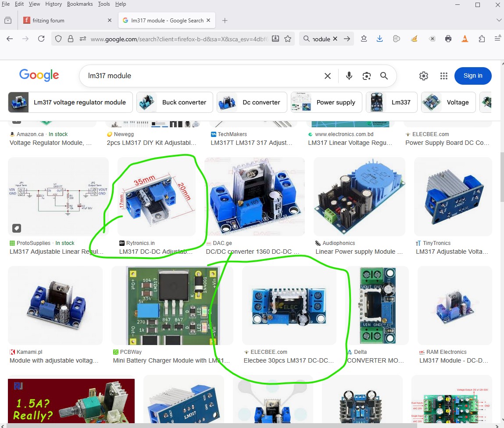Open the Google apps grid
This screenshot has height=428, width=504.
[443, 76]
